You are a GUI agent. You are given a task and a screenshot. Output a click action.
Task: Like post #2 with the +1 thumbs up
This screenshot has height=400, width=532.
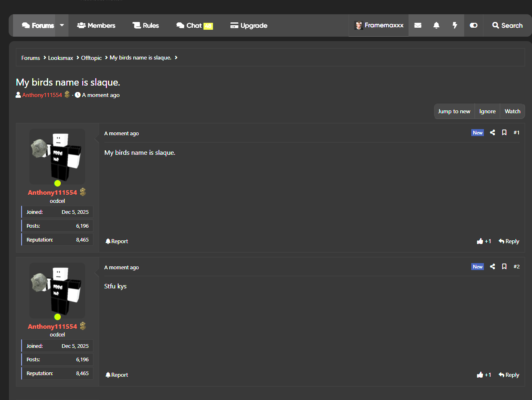point(484,375)
